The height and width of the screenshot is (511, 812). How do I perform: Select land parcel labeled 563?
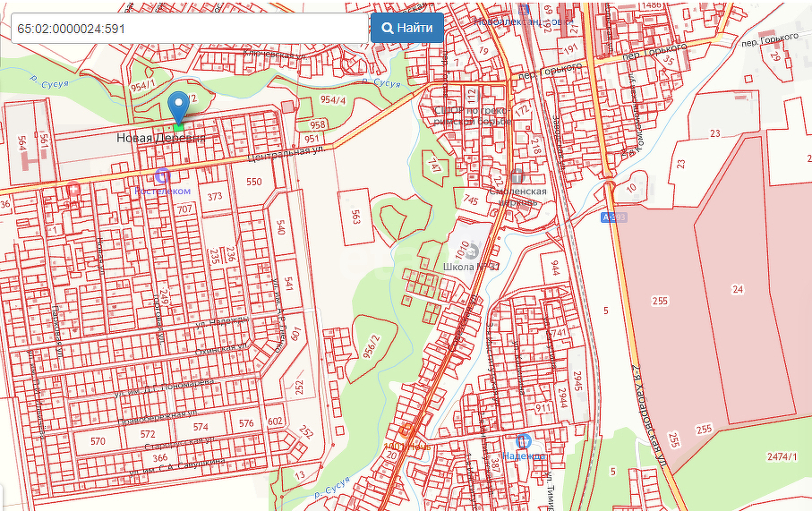(355, 215)
